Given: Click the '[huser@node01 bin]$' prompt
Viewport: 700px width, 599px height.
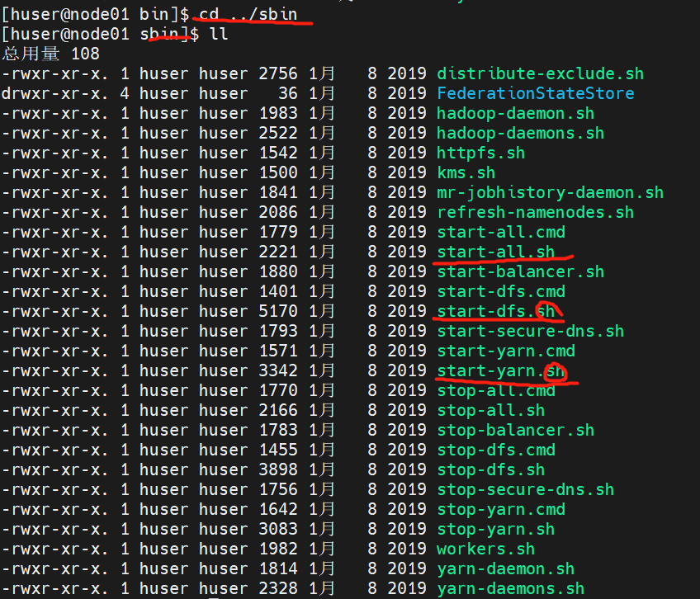Looking at the screenshot, I should pos(96,14).
